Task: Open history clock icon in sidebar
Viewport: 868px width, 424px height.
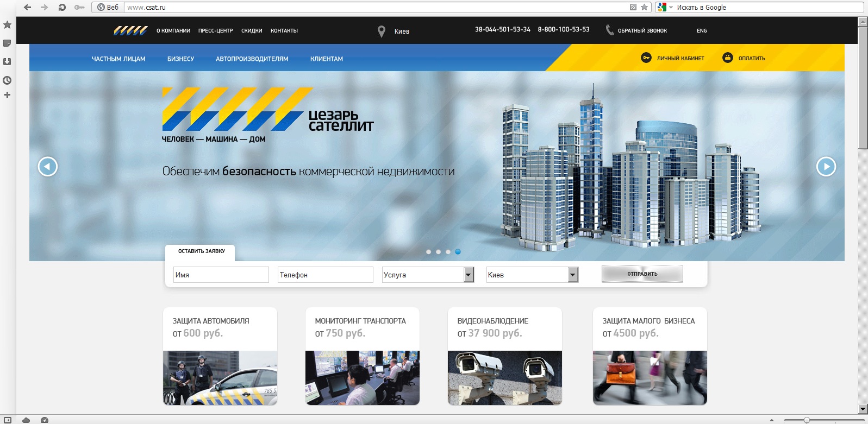Action: pyautogui.click(x=7, y=80)
